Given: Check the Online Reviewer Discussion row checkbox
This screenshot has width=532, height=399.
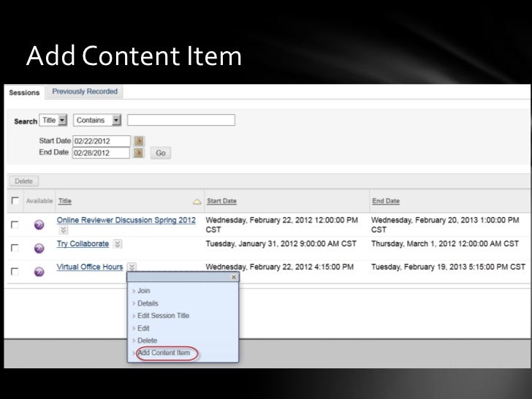Looking at the screenshot, I should (15, 224).
